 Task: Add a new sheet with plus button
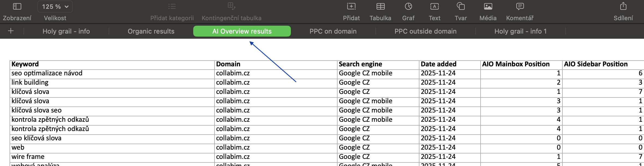point(11,31)
